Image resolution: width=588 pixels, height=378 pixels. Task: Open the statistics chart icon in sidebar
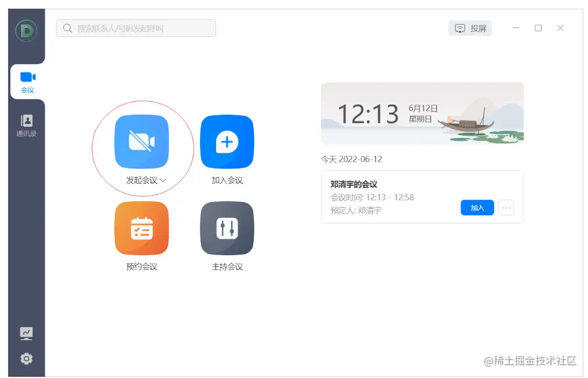pos(27,333)
